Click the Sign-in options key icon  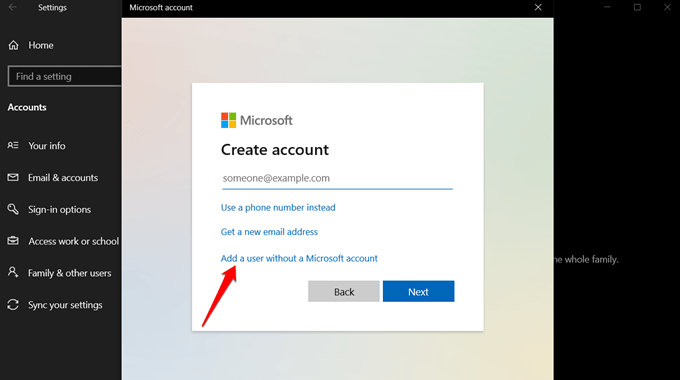coord(13,209)
